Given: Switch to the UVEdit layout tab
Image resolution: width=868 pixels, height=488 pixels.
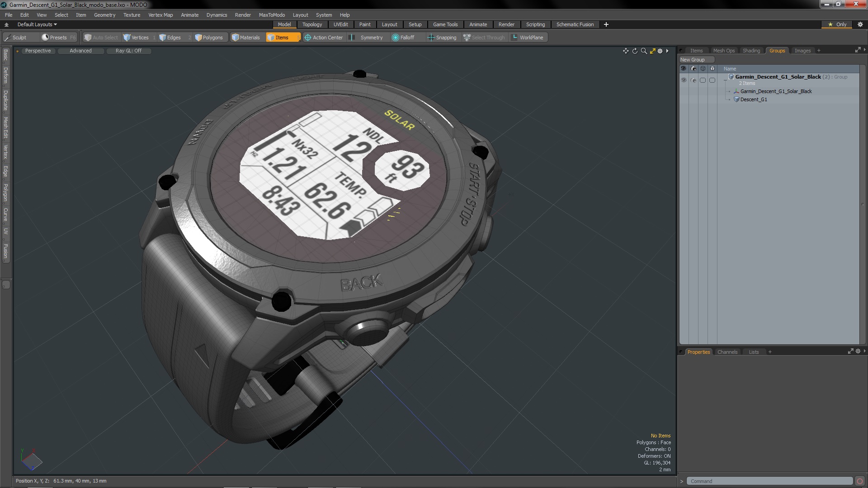Looking at the screenshot, I should click(x=340, y=24).
